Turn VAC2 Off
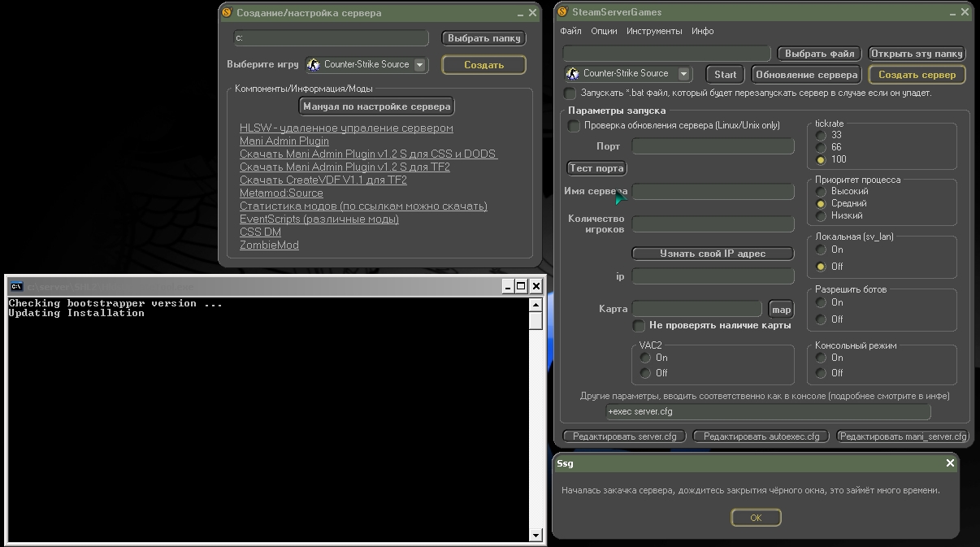Image resolution: width=980 pixels, height=547 pixels. (x=645, y=373)
